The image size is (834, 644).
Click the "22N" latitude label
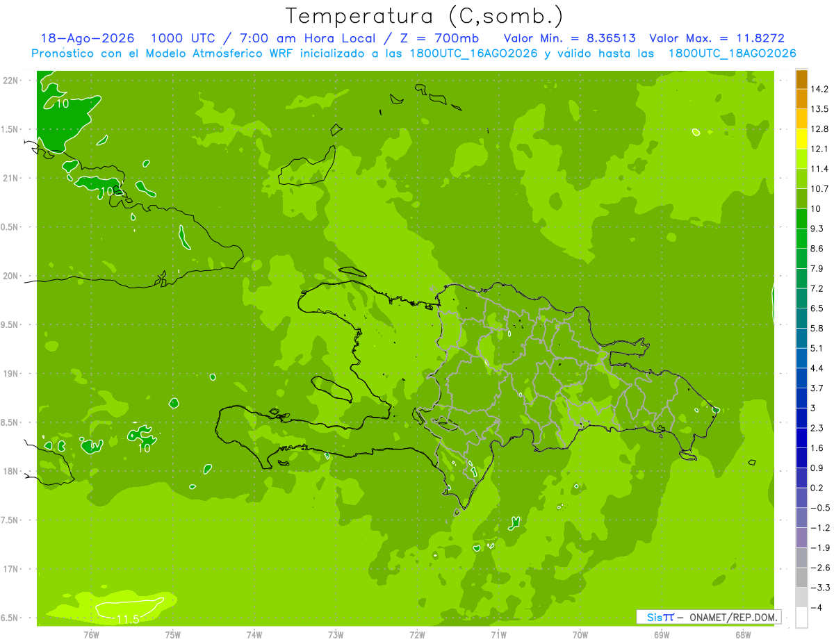coord(11,81)
